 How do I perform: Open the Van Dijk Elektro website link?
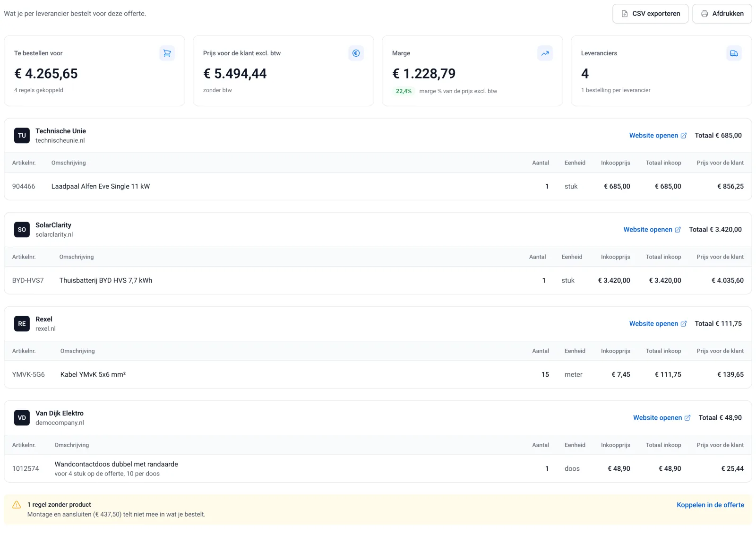pos(661,418)
